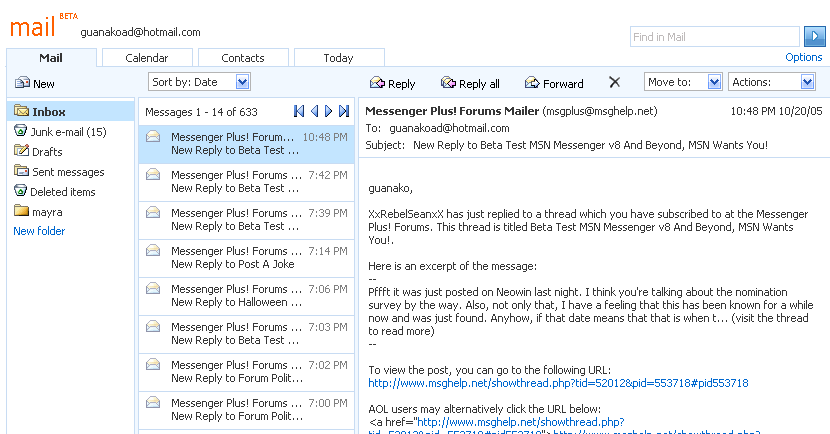The image size is (830, 434).
Task: Click envelope icon of 7:39 PM message
Action: tap(153, 212)
